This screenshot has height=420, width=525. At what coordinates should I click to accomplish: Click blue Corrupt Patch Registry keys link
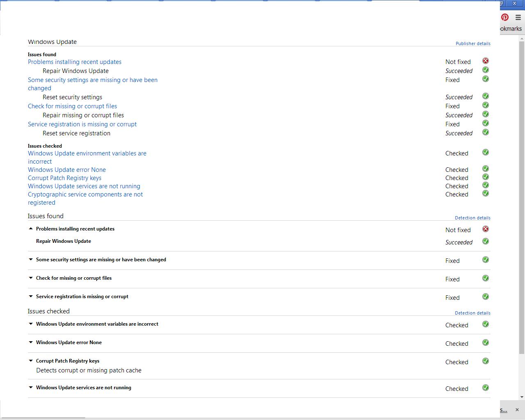pyautogui.click(x=64, y=178)
